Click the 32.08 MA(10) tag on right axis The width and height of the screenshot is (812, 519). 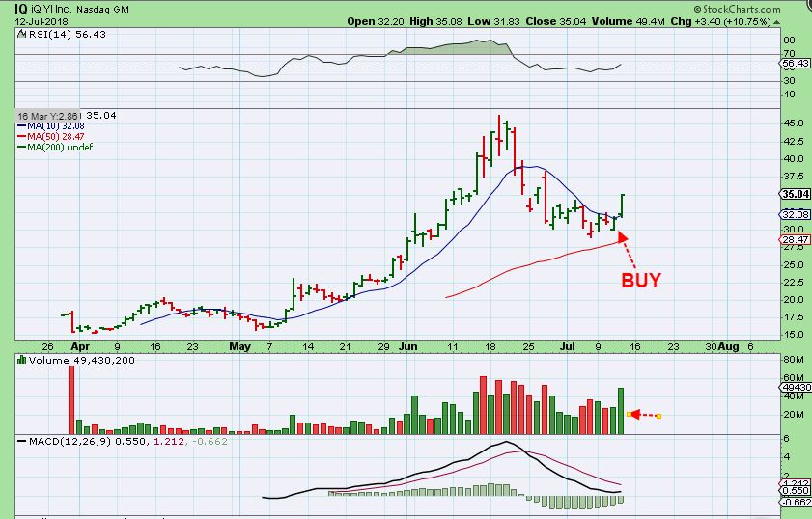796,214
